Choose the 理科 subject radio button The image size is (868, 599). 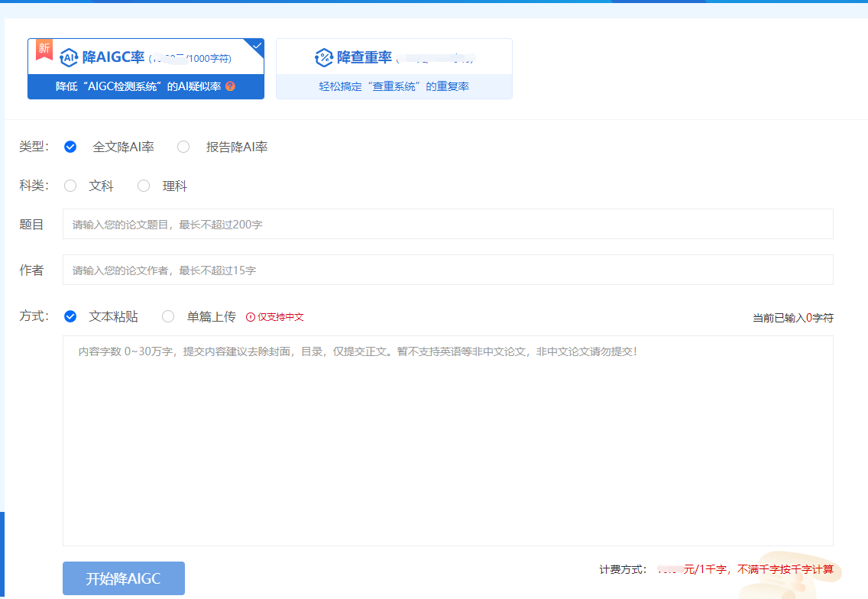tap(144, 186)
